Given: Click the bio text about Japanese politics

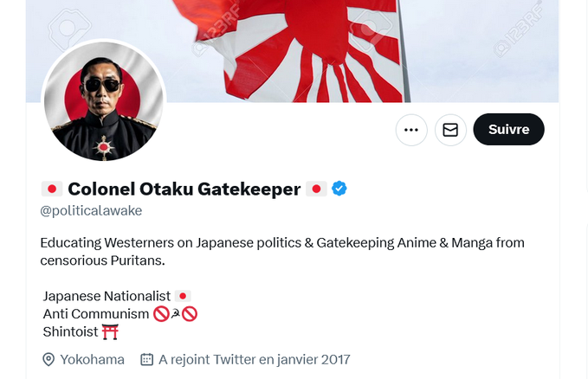Looking at the screenshot, I should [282, 251].
